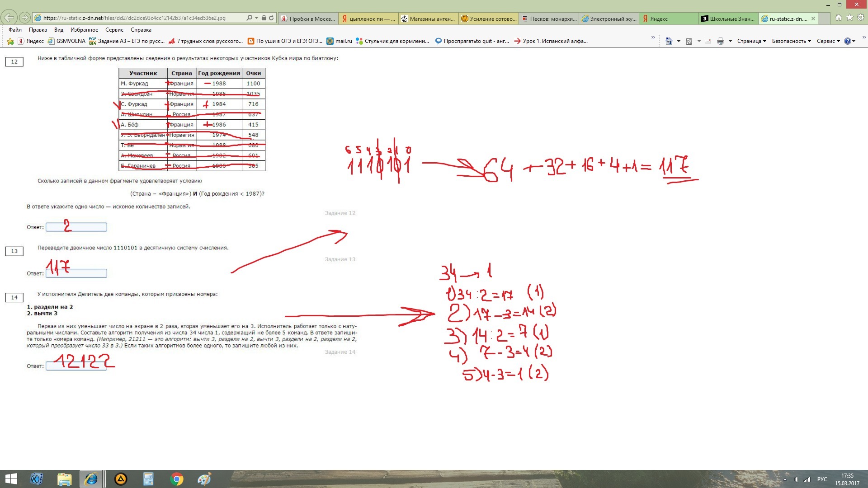Expand the Безопасность dropdown menu
Screen dimensions: 868x488
tap(791, 41)
